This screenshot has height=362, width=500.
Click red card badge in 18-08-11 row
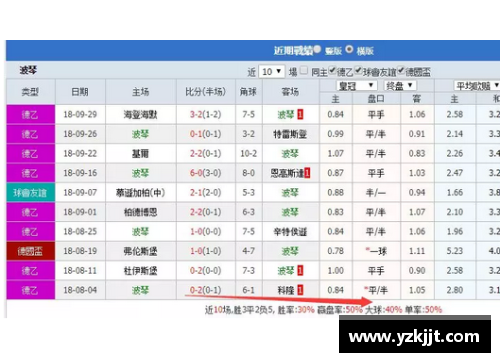click(x=300, y=271)
